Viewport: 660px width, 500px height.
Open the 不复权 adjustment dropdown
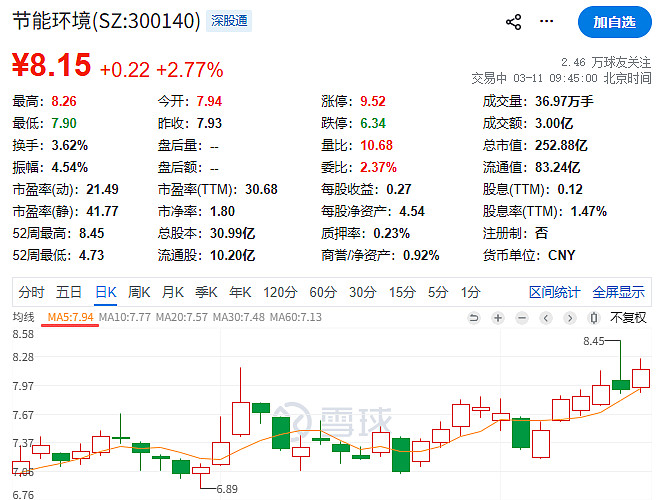pyautogui.click(x=628, y=318)
